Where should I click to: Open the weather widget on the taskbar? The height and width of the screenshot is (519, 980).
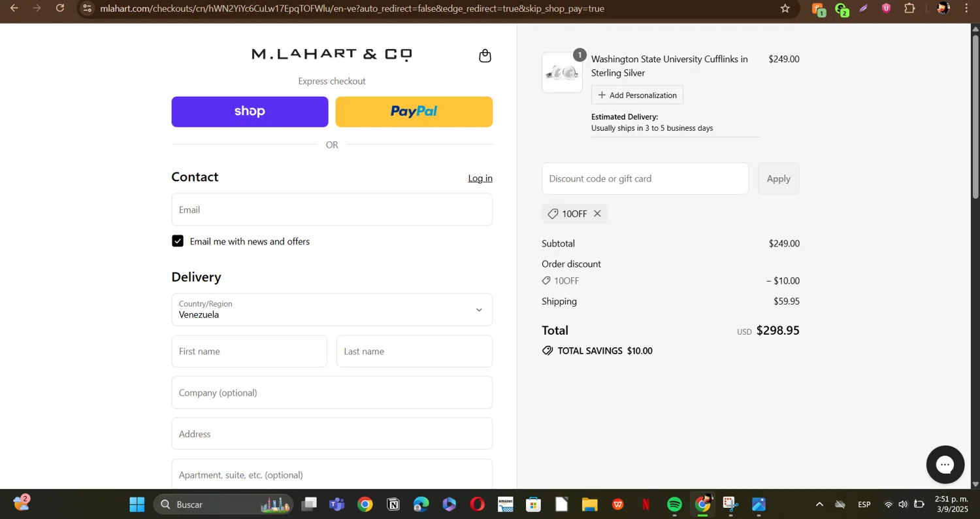[x=22, y=503]
